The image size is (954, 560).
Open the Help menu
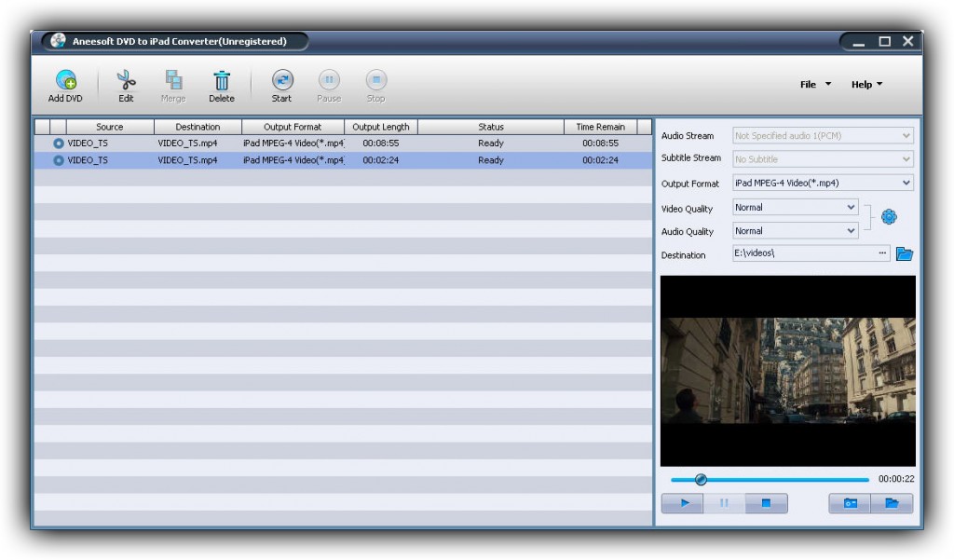[x=866, y=85]
